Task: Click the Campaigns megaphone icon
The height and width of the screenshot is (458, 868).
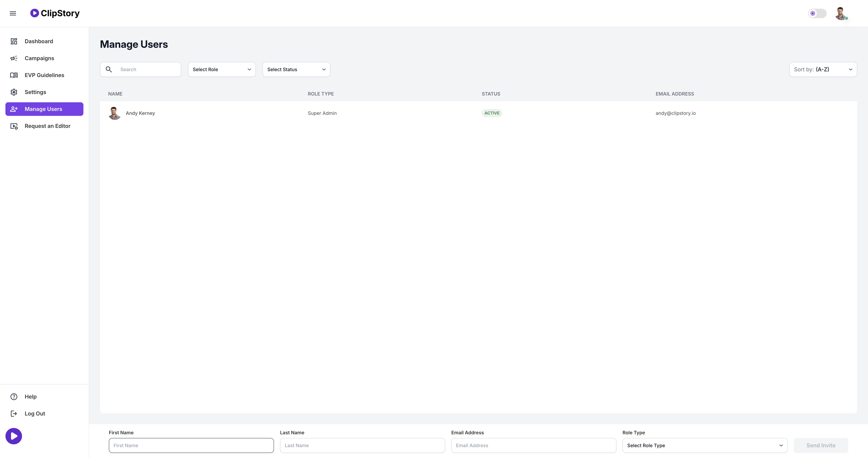Action: click(x=14, y=58)
